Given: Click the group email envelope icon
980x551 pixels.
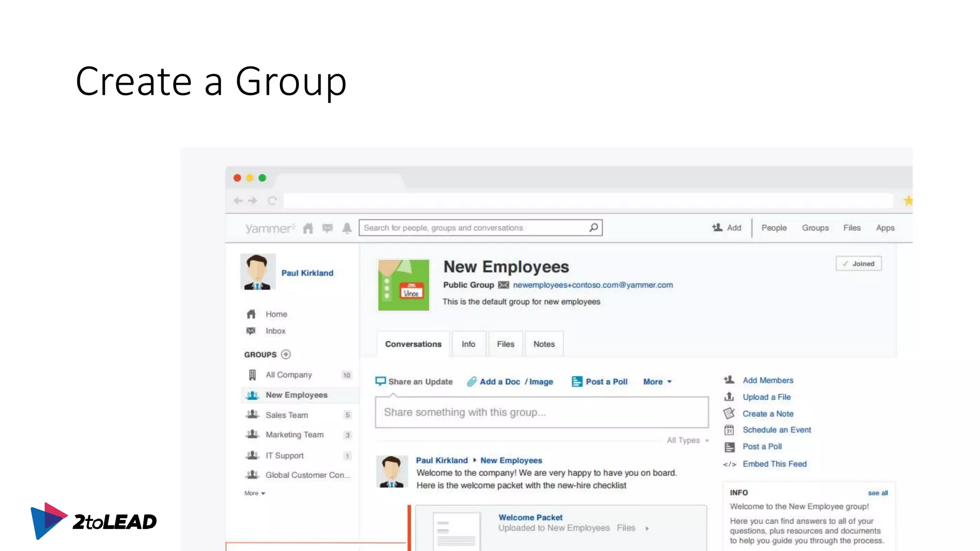Looking at the screenshot, I should pyautogui.click(x=503, y=285).
